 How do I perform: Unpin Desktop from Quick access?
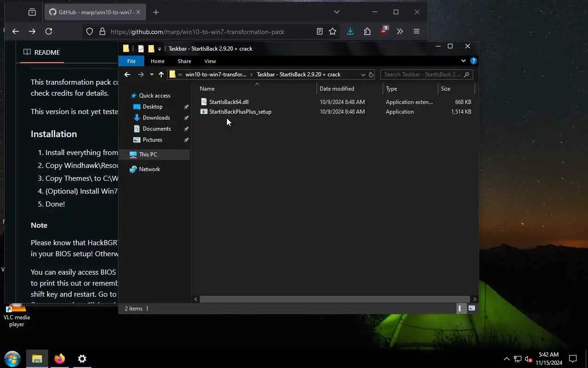(x=186, y=107)
